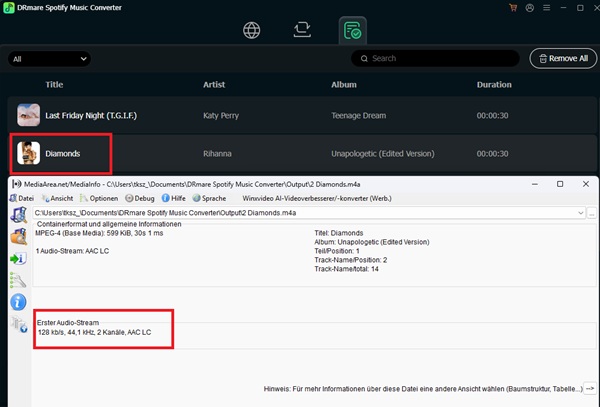600x407 pixels.
Task: Open the Ansicht menu in MediaInfo
Action: pos(57,198)
